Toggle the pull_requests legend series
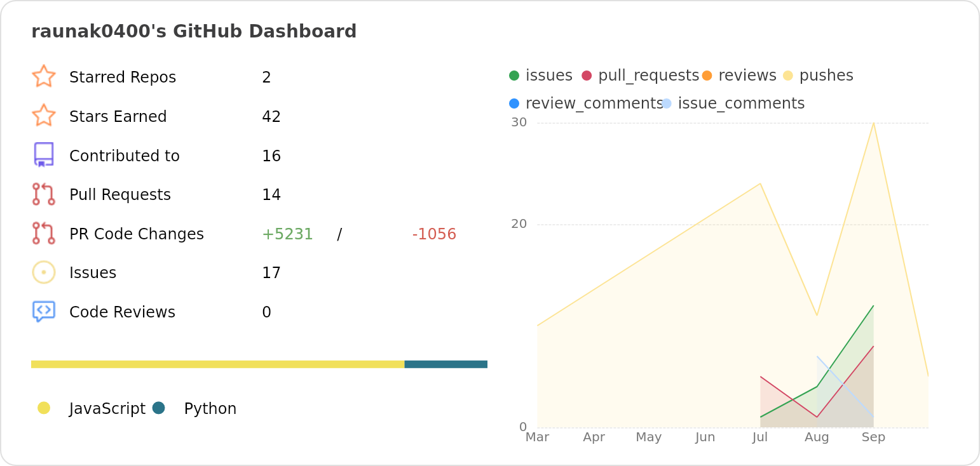The width and height of the screenshot is (980, 466). [641, 76]
